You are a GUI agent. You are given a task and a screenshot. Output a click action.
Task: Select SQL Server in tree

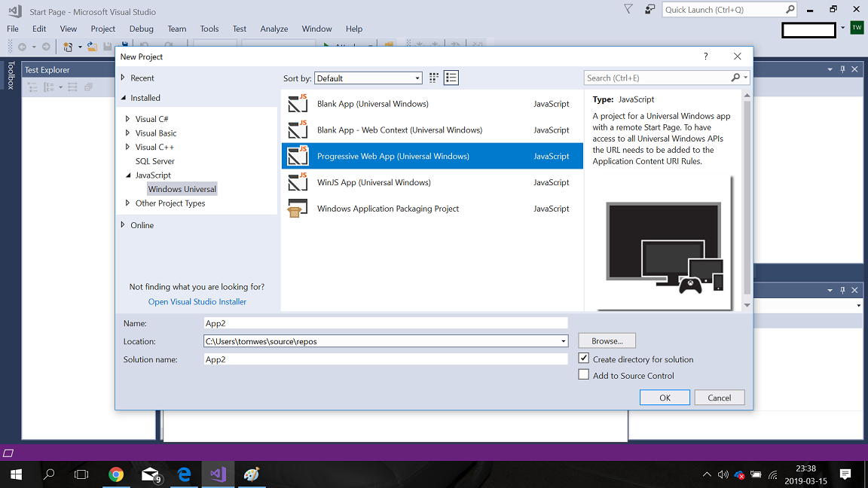tap(155, 161)
